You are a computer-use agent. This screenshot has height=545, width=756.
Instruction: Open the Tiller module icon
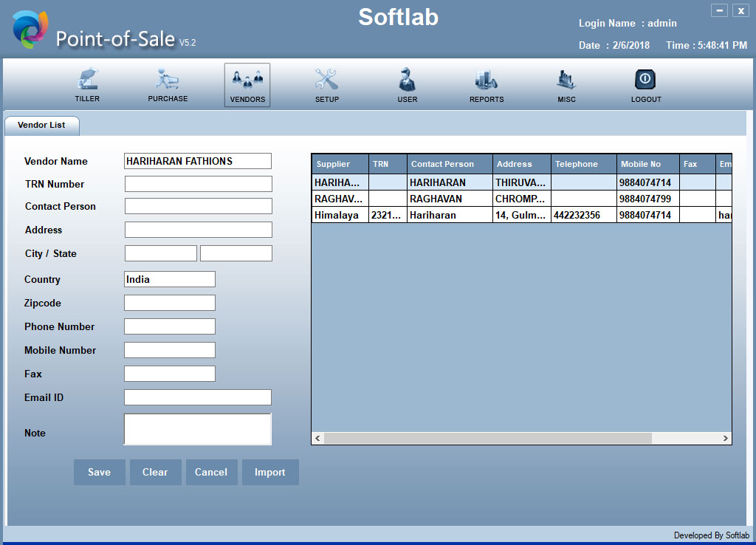[x=87, y=80]
